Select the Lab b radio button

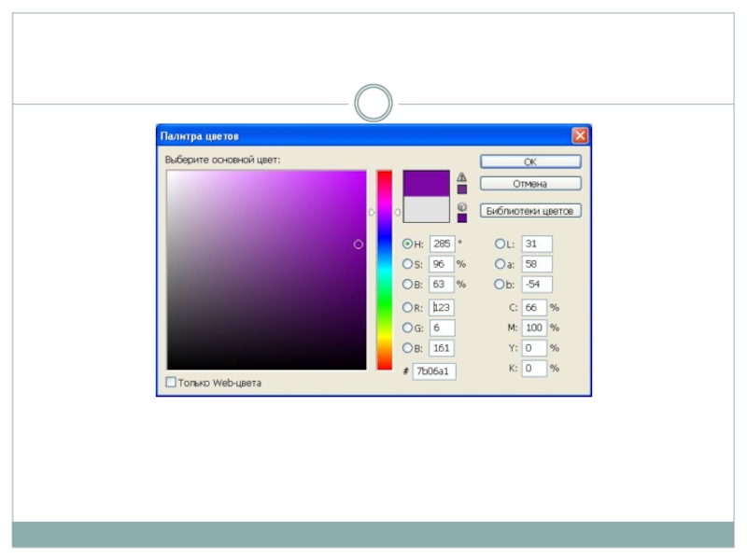500,285
